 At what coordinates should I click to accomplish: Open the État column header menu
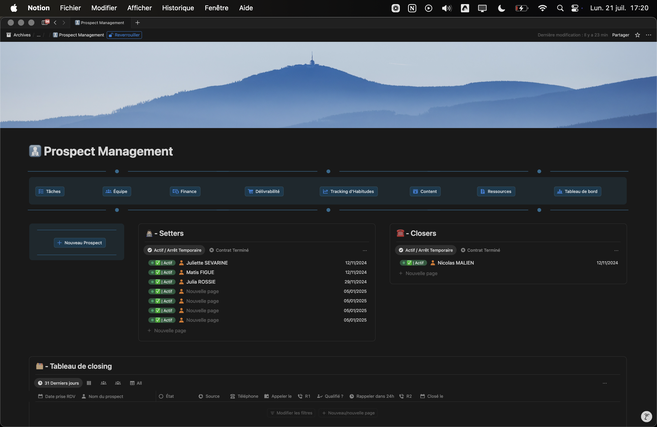[x=168, y=396]
